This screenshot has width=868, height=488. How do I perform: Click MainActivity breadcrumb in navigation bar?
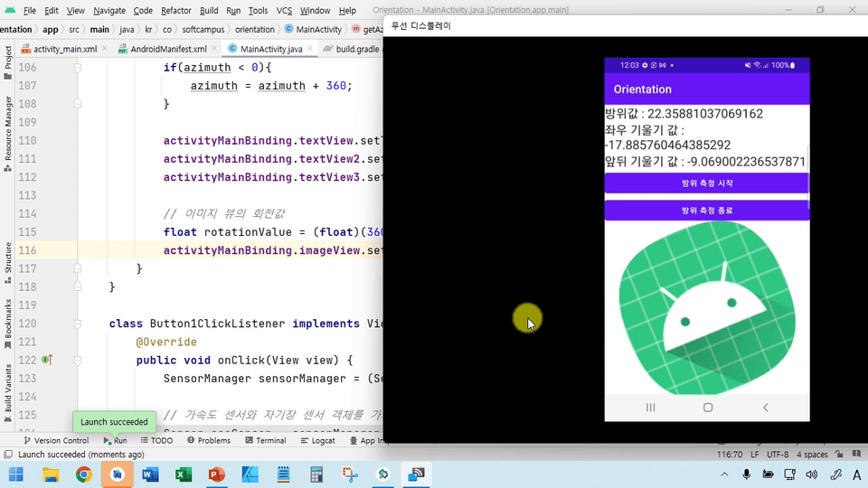point(314,29)
